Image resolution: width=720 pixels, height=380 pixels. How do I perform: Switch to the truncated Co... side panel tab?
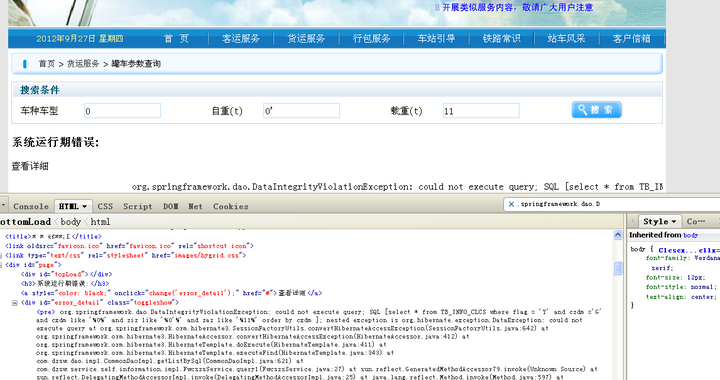[x=696, y=221]
